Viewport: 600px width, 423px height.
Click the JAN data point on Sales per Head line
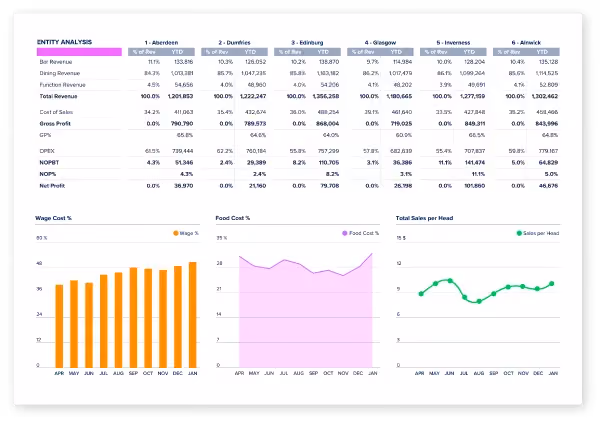552,284
